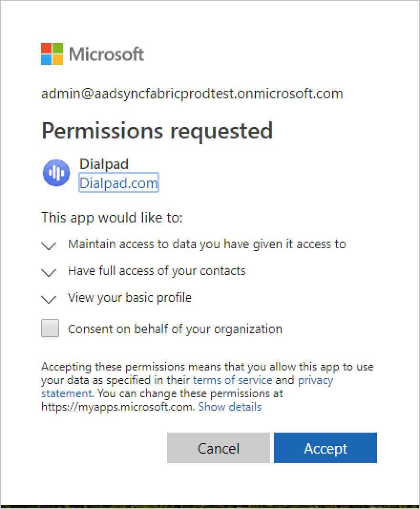Click the Accept button
Image resolution: width=420 pixels, height=509 pixels.
(x=325, y=448)
